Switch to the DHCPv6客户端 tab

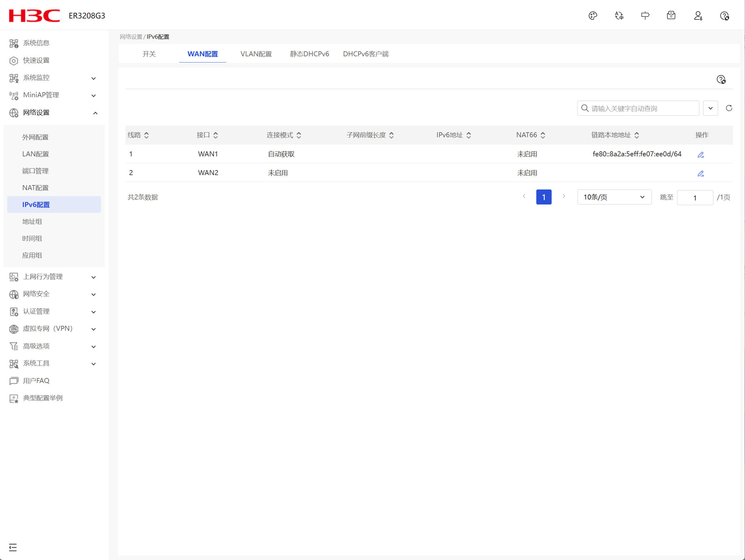(x=365, y=54)
